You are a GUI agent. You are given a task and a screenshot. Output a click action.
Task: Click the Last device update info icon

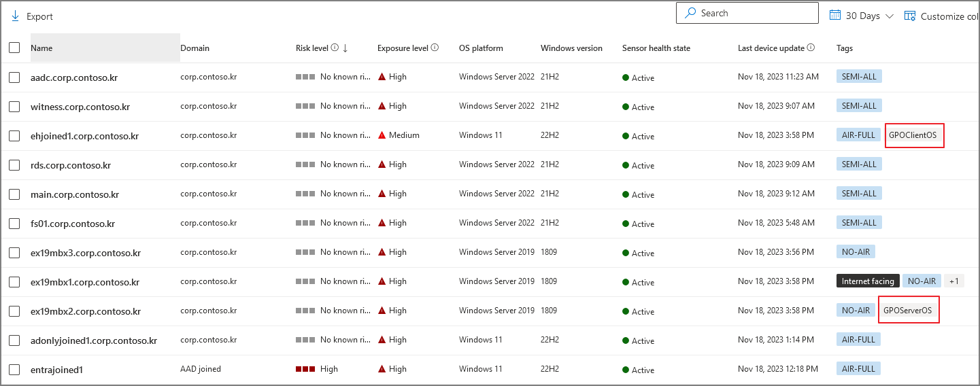tap(811, 48)
